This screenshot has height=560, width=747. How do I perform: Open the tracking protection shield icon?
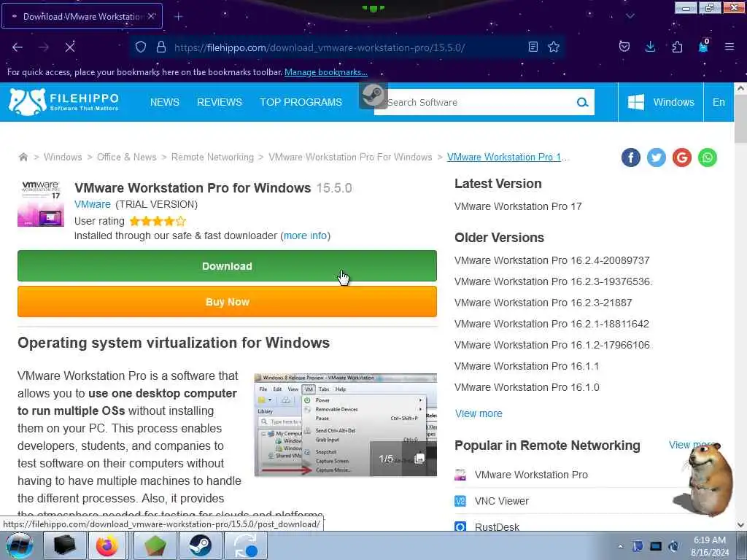140,47
